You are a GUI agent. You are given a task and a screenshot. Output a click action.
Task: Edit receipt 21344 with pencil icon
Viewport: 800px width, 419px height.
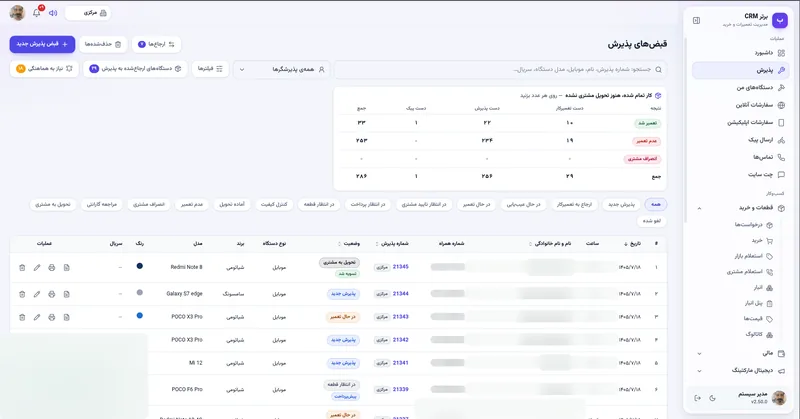coord(37,294)
